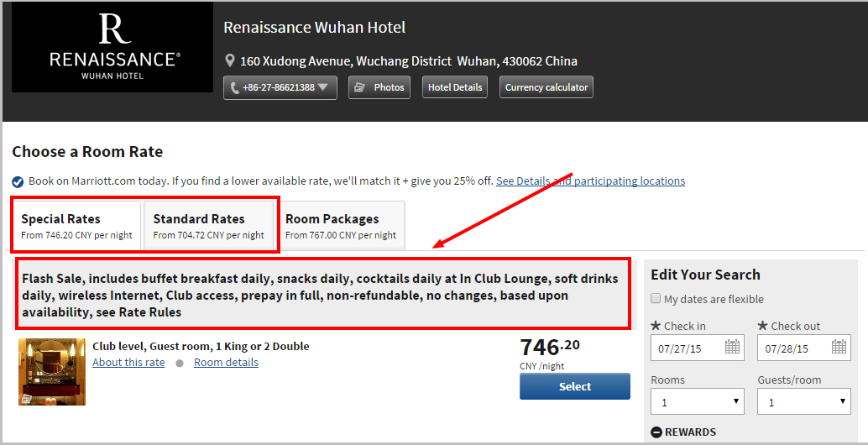
Task: Expand the phone number dropdown arrow
Action: [324, 87]
